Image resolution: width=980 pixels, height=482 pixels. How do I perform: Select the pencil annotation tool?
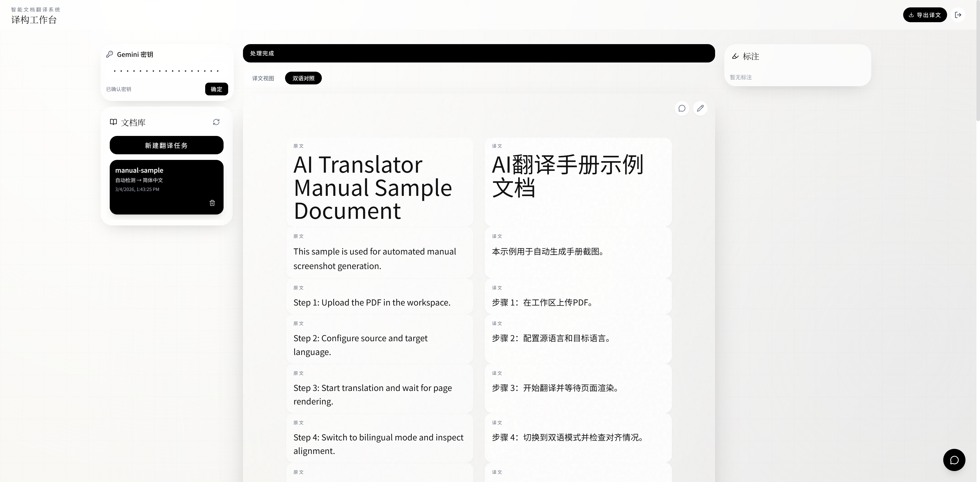point(700,108)
